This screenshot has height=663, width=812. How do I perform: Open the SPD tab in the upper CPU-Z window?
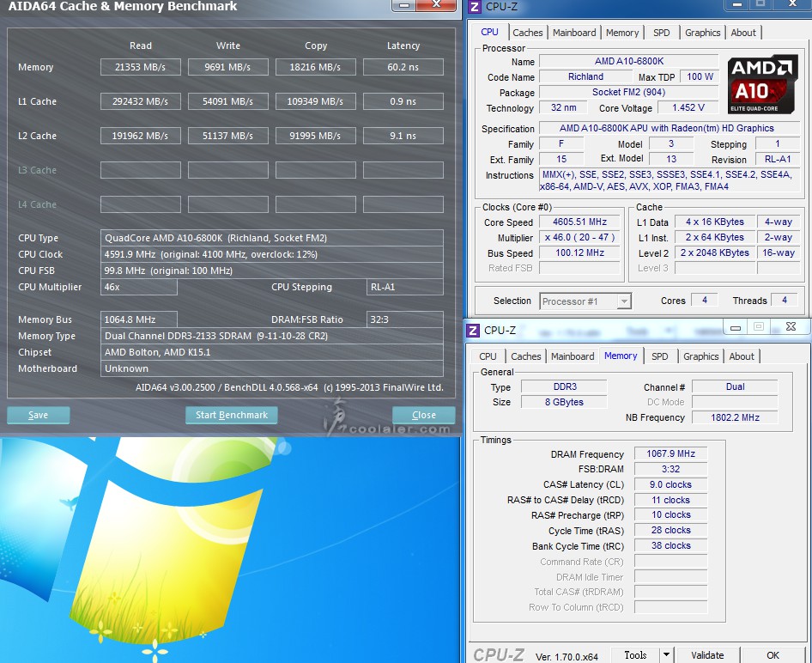tap(661, 33)
